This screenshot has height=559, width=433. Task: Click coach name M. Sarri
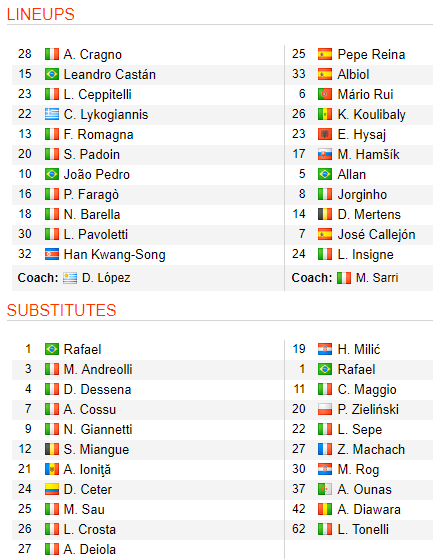tap(377, 278)
